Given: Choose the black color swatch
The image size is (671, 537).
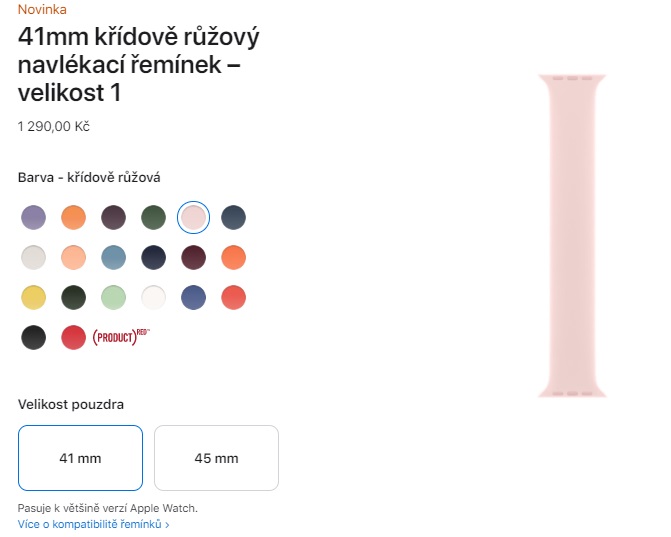Looking at the screenshot, I should pyautogui.click(x=33, y=337).
